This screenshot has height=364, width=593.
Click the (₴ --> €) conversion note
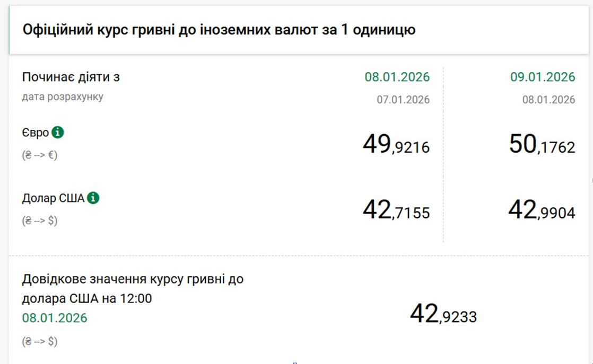(x=40, y=155)
